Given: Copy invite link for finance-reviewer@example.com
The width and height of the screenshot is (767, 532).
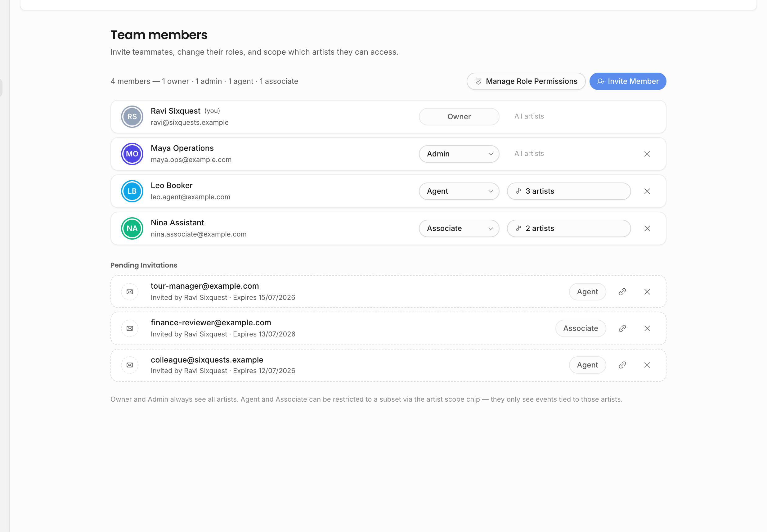Looking at the screenshot, I should (x=622, y=329).
